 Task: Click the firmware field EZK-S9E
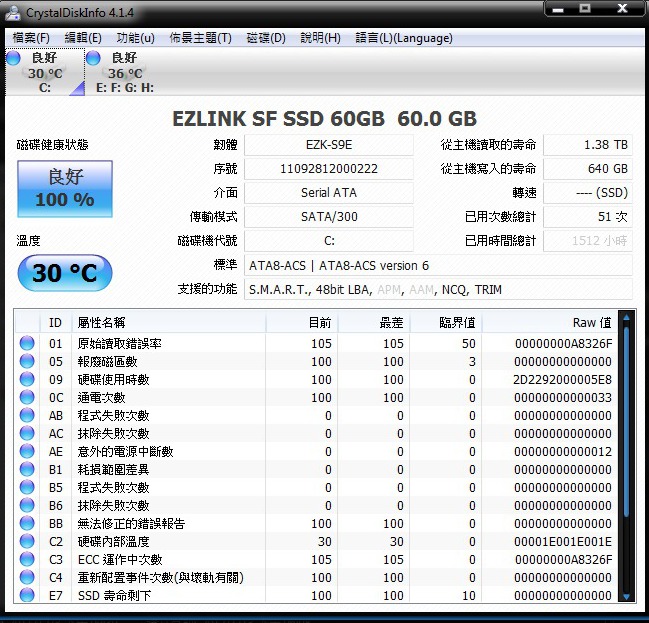click(x=329, y=145)
